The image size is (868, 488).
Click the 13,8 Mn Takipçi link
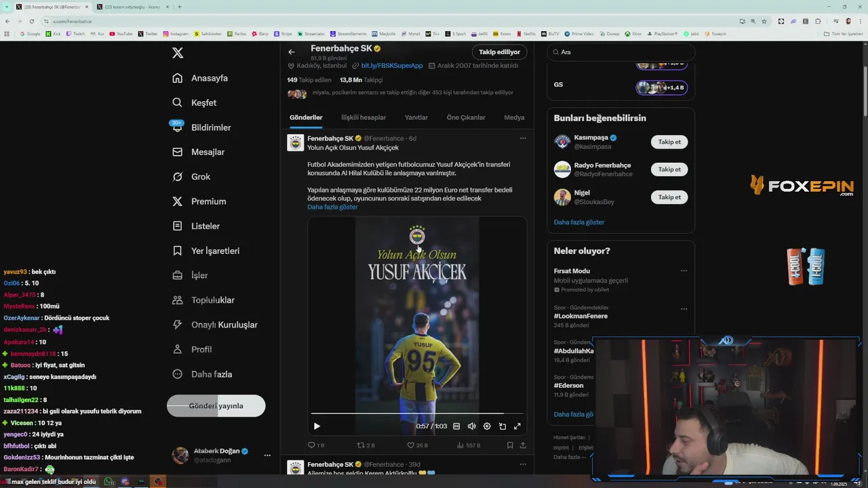pos(361,80)
